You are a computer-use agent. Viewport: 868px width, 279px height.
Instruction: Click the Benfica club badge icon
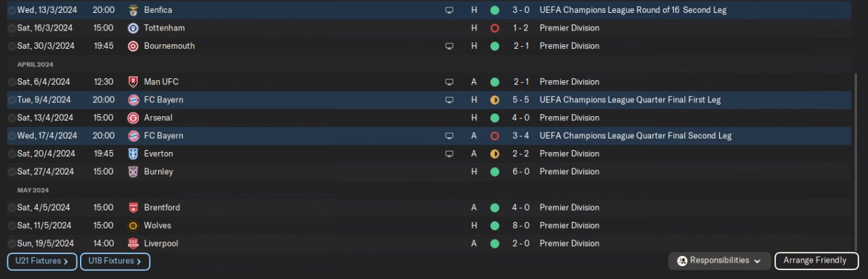pos(133,10)
